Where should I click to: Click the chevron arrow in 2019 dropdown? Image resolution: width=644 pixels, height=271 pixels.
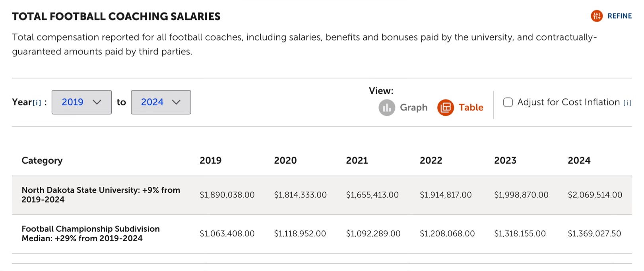(97, 102)
